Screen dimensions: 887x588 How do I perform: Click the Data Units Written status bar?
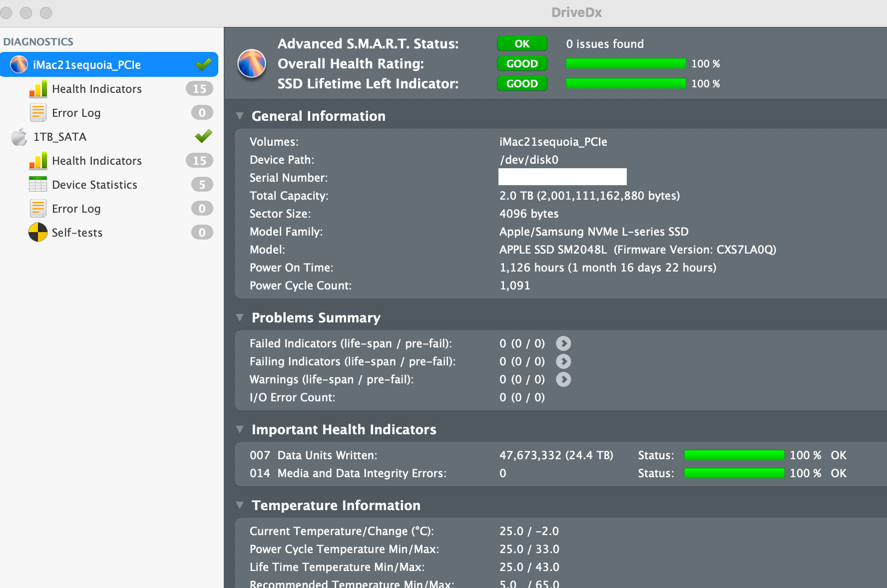tap(734, 455)
